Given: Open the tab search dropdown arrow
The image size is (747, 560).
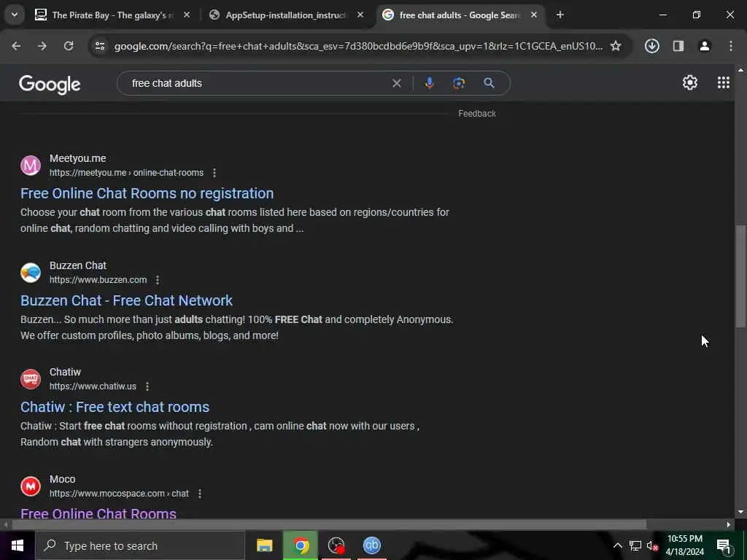Looking at the screenshot, I should 15,15.
